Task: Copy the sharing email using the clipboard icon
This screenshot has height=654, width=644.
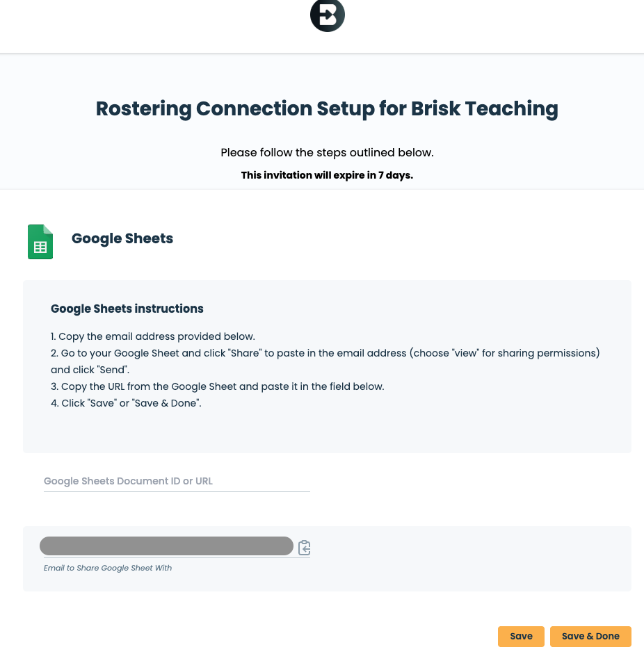Action: pos(304,548)
